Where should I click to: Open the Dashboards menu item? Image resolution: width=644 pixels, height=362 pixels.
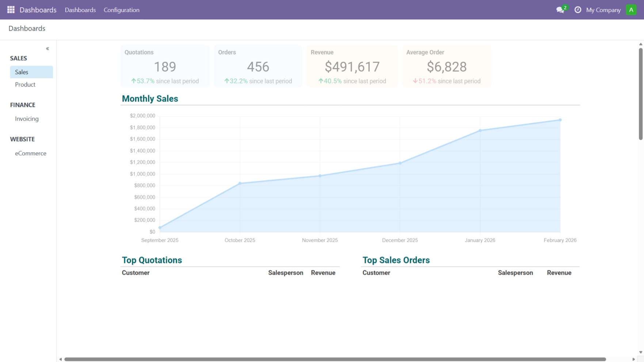[80, 10]
